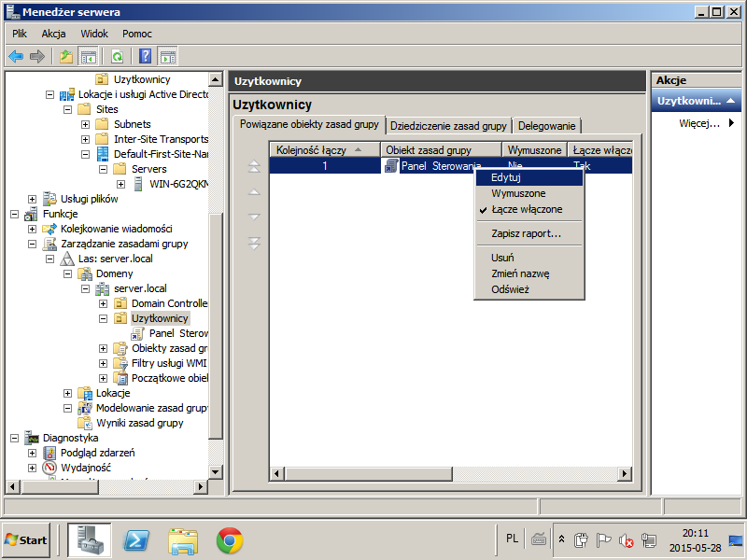This screenshot has width=747, height=560.
Task: Collapse the server.local domain node
Action: [x=85, y=288]
